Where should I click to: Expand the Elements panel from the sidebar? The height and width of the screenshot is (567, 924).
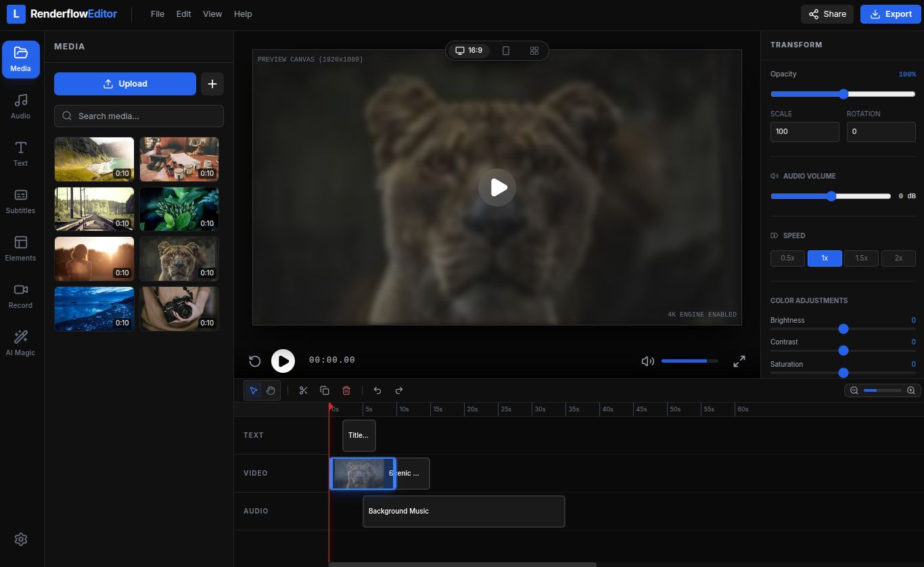coord(20,249)
